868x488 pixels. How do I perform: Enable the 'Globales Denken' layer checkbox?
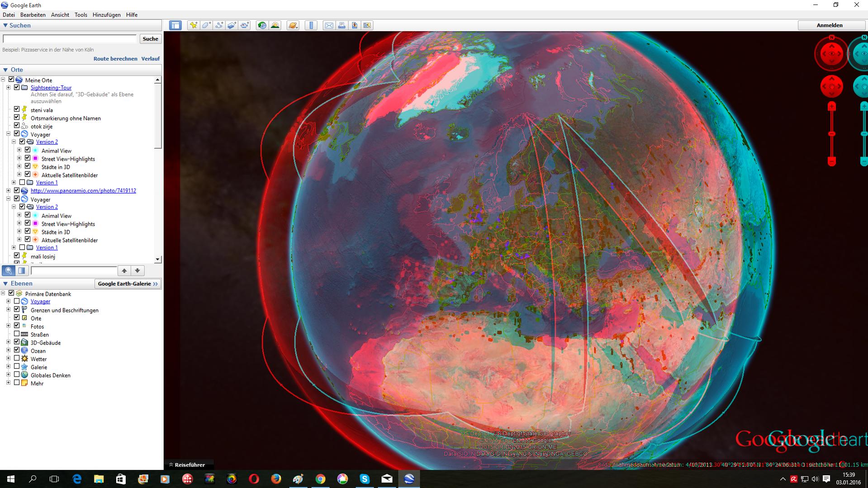(x=17, y=375)
